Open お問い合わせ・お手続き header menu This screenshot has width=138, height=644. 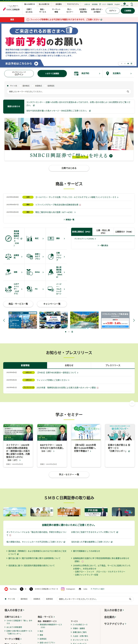point(97,11)
